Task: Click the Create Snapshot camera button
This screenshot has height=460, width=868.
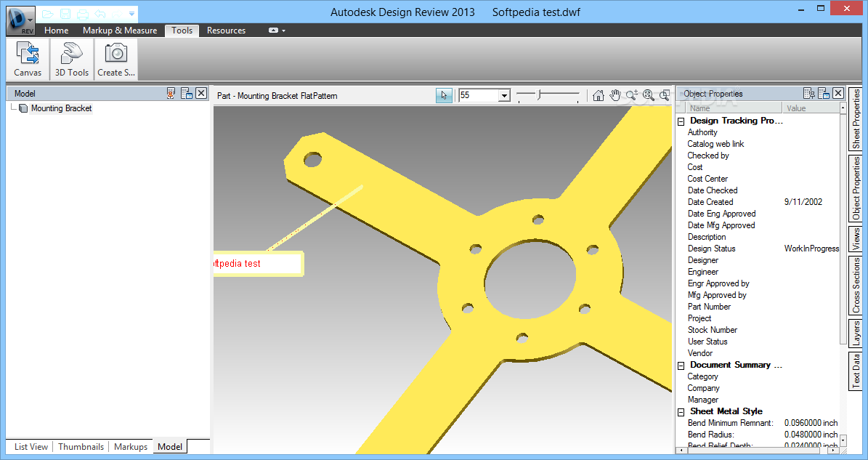Action: point(115,59)
